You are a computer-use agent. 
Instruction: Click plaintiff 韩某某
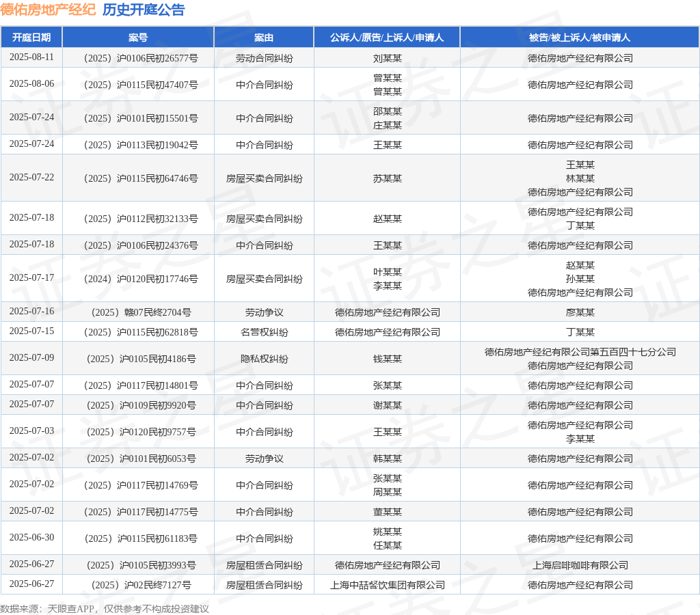coord(388,459)
